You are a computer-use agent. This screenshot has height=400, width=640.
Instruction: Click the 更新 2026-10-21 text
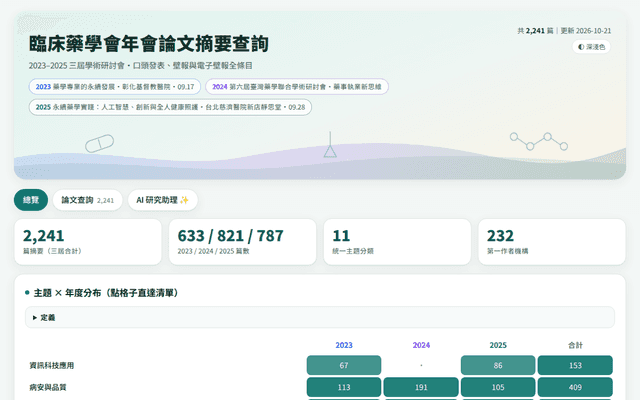pos(586,31)
